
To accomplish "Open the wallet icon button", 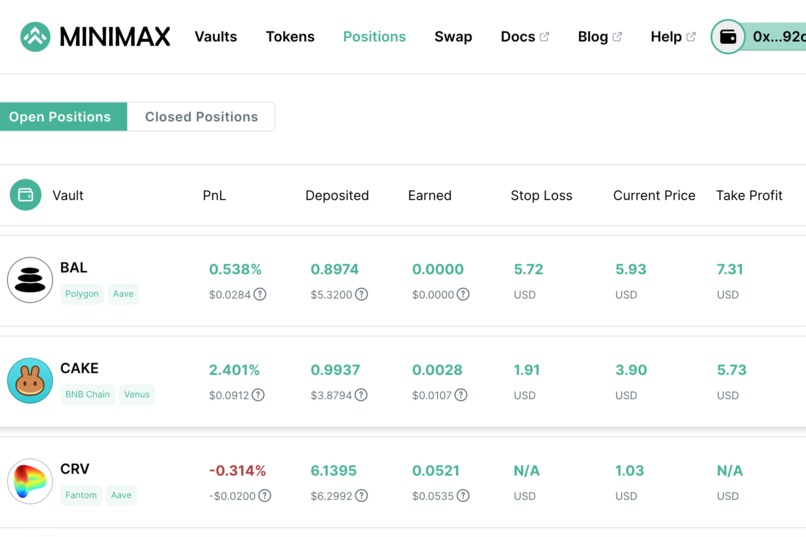I will (728, 36).
